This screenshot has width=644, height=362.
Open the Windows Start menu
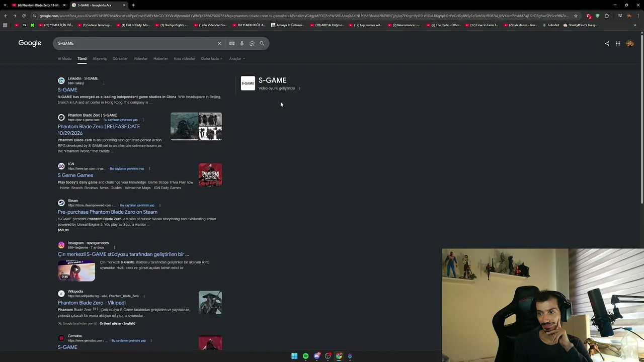point(294,356)
